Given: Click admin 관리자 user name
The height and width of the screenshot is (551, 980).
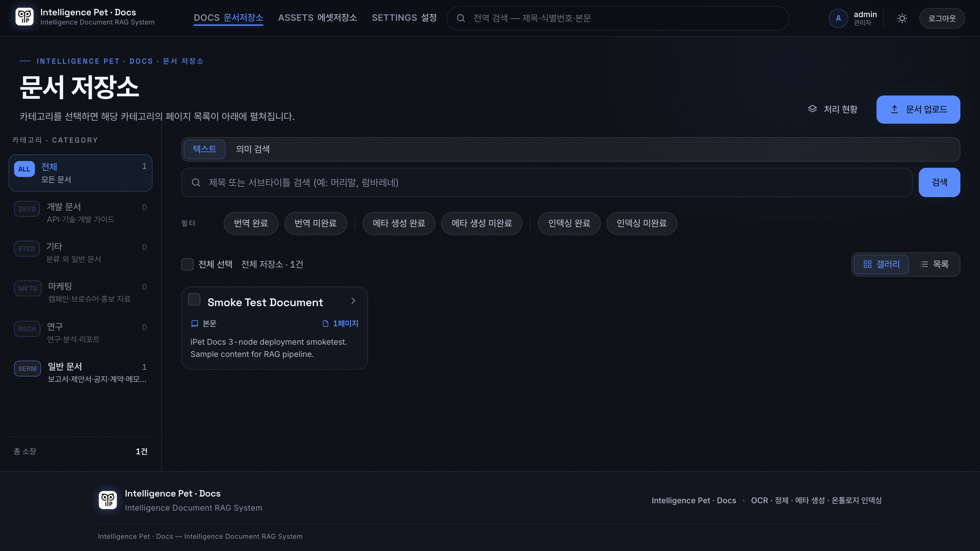Looking at the screenshot, I should pyautogui.click(x=865, y=18).
